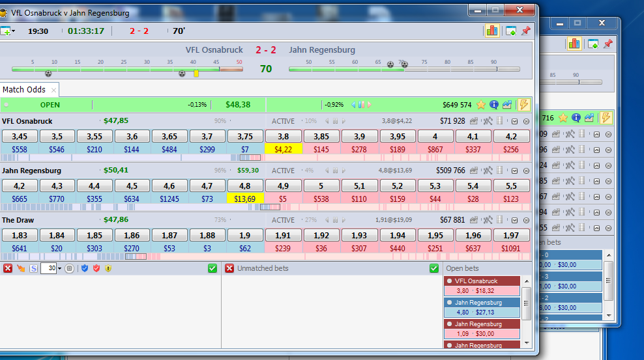Click VFL Osnabruck lay price 3,8 button
The width and height of the screenshot is (644, 360).
point(283,136)
